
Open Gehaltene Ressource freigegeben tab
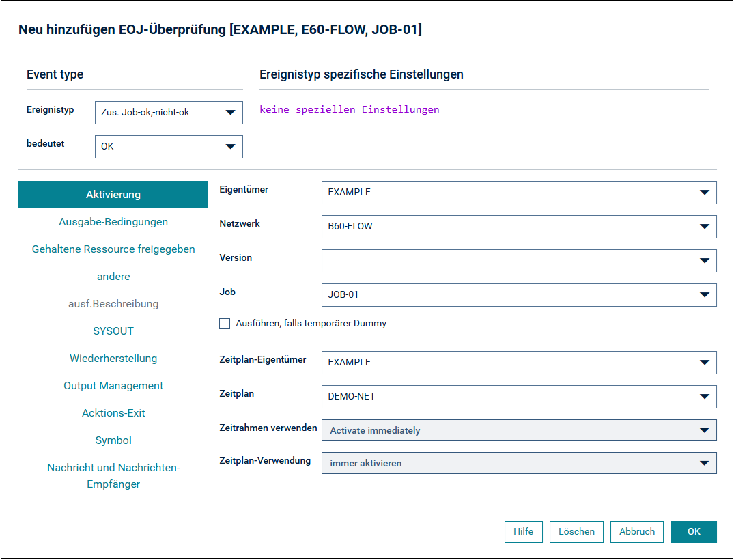113,249
